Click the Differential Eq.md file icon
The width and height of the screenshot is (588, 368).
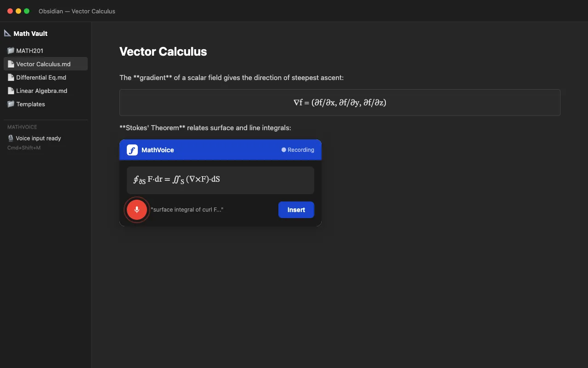(11, 77)
